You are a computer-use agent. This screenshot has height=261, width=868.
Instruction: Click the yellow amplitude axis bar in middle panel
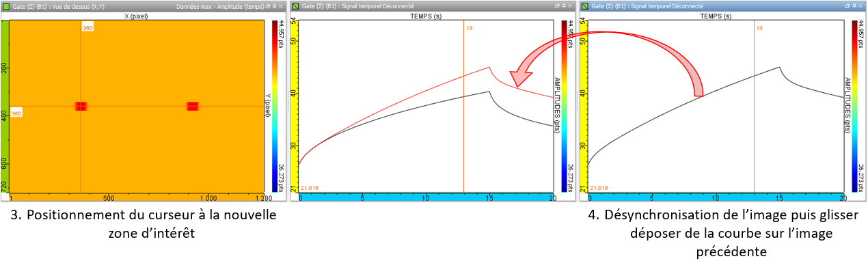tap(295, 106)
